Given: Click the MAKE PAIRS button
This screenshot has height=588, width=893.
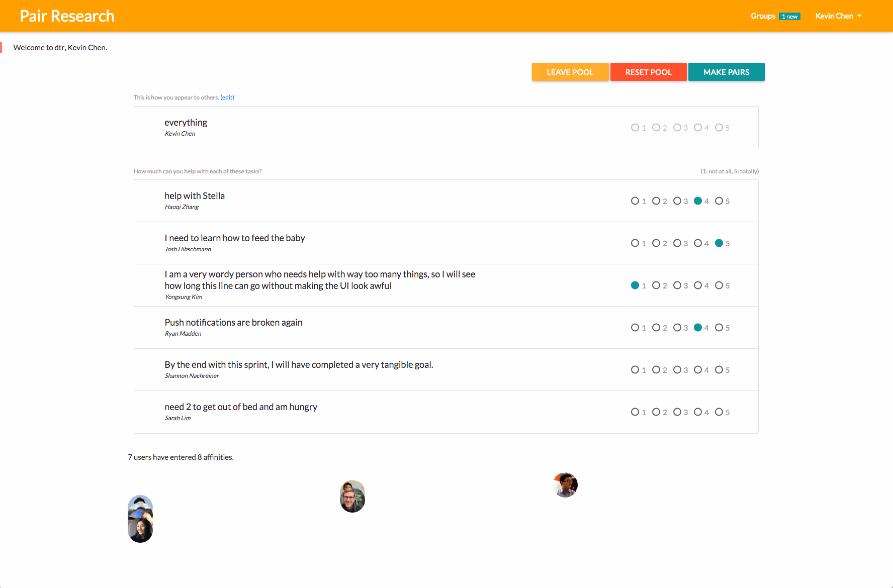Looking at the screenshot, I should click(726, 72).
